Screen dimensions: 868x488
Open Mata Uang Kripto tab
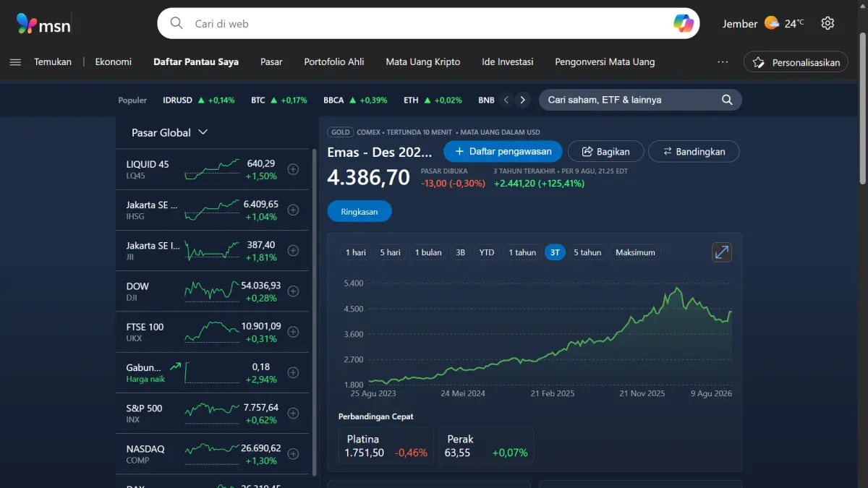coord(423,62)
